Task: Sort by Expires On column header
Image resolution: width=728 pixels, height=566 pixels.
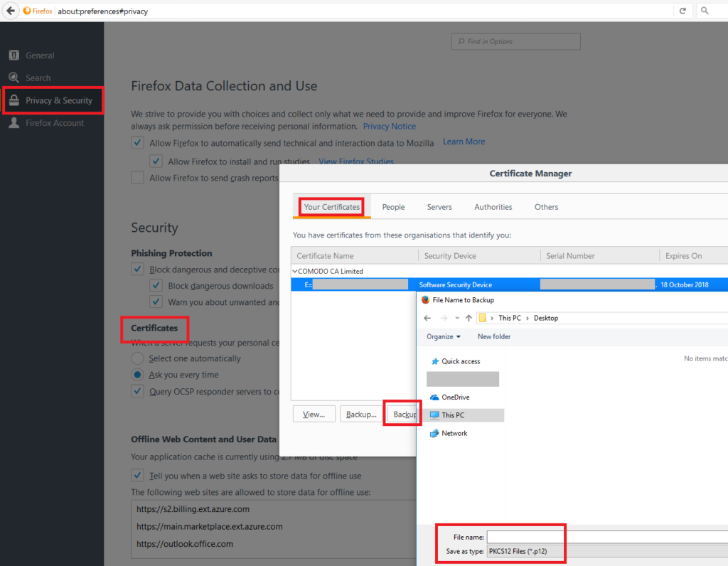Action: coord(694,256)
